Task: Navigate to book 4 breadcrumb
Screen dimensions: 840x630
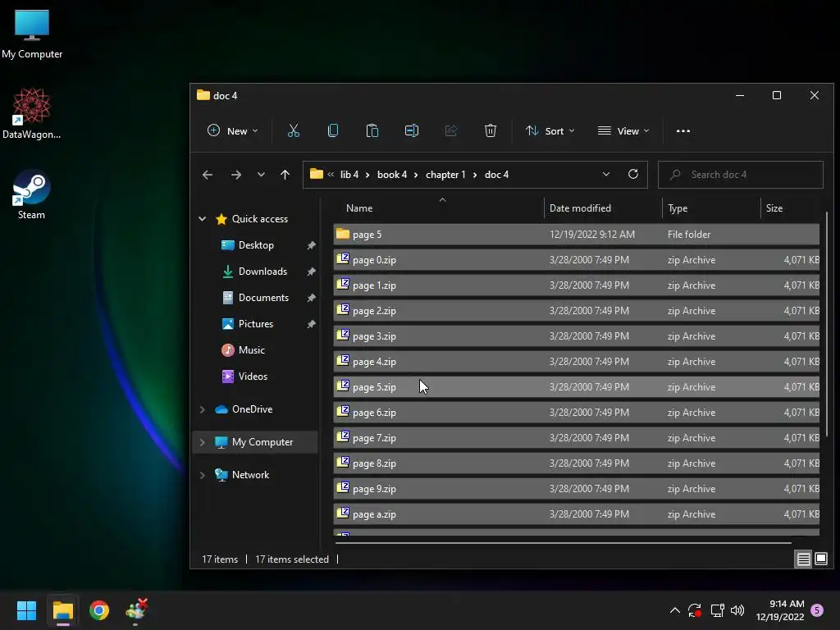Action: 391,175
